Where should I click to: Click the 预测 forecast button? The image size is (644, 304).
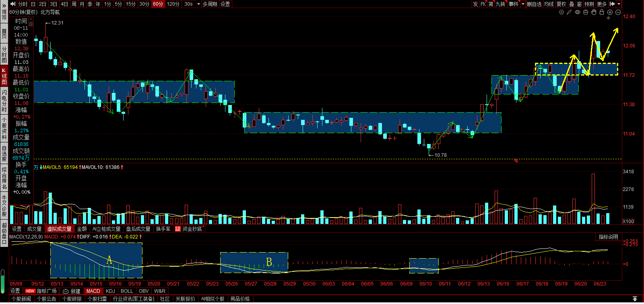click(589, 4)
